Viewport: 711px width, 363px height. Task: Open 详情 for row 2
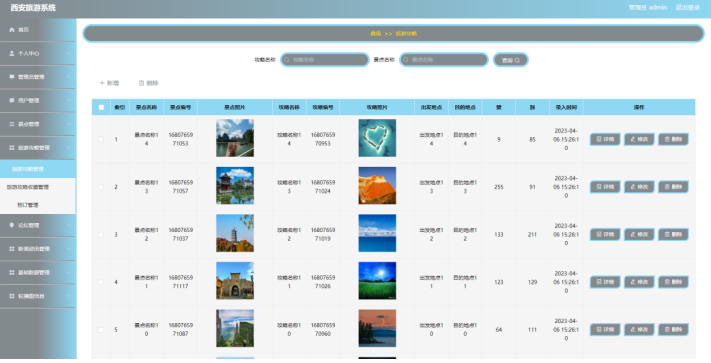(605, 187)
